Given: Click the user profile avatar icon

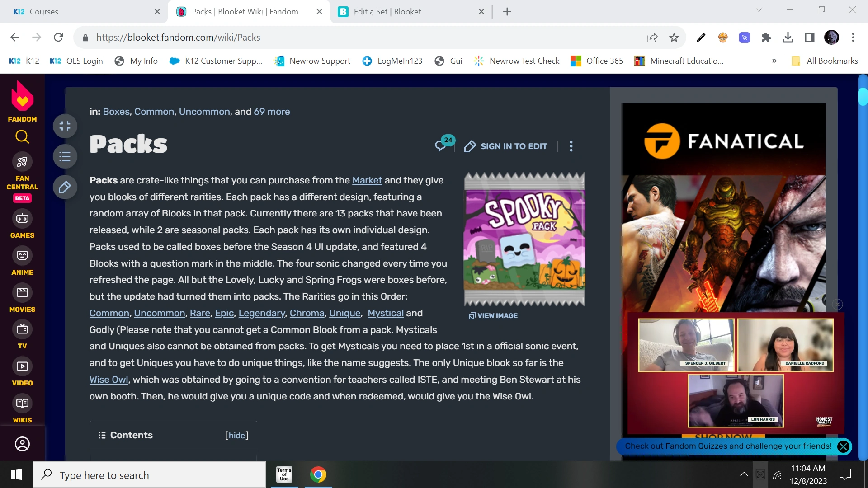Looking at the screenshot, I should (x=22, y=444).
